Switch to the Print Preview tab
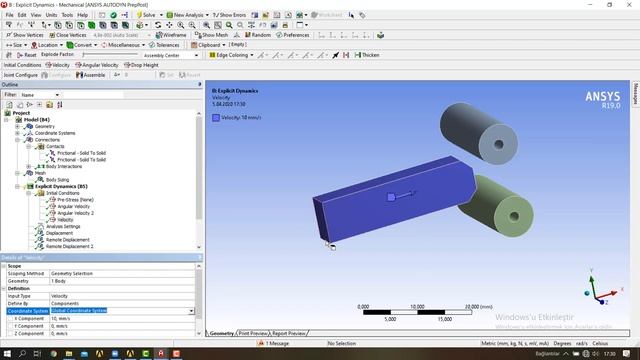Screen dimensions: 640x360 [253, 333]
